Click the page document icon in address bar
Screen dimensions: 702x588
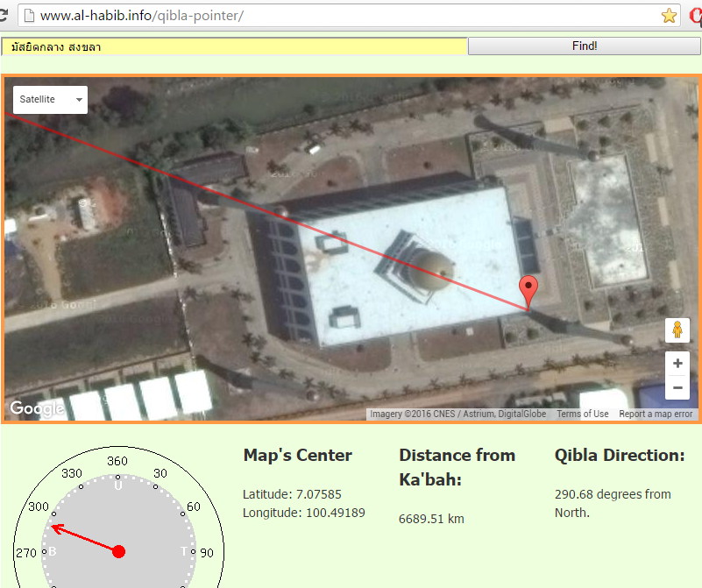(x=29, y=16)
